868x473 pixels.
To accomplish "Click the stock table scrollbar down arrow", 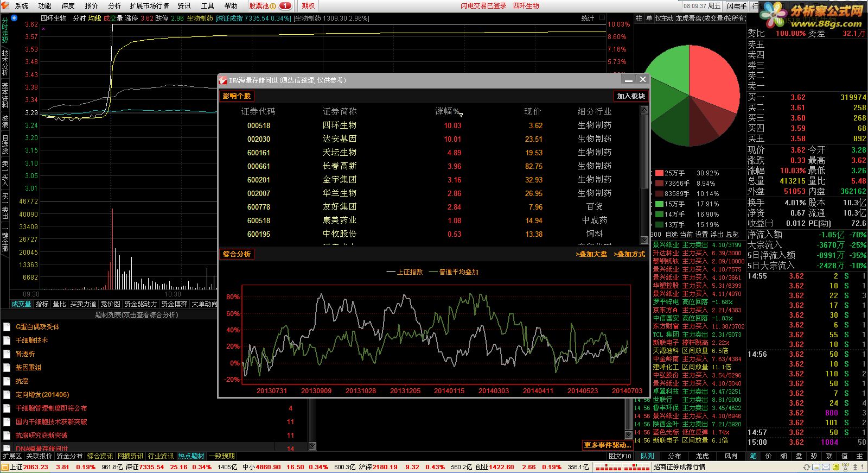I will [644, 239].
